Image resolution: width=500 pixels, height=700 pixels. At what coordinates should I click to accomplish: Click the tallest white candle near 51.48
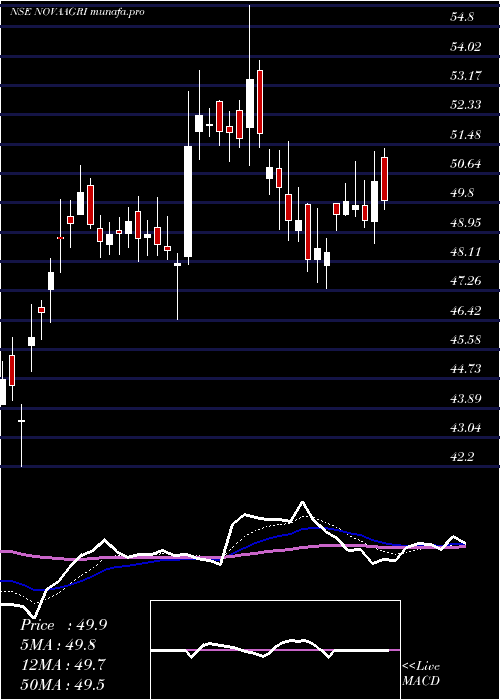click(188, 201)
